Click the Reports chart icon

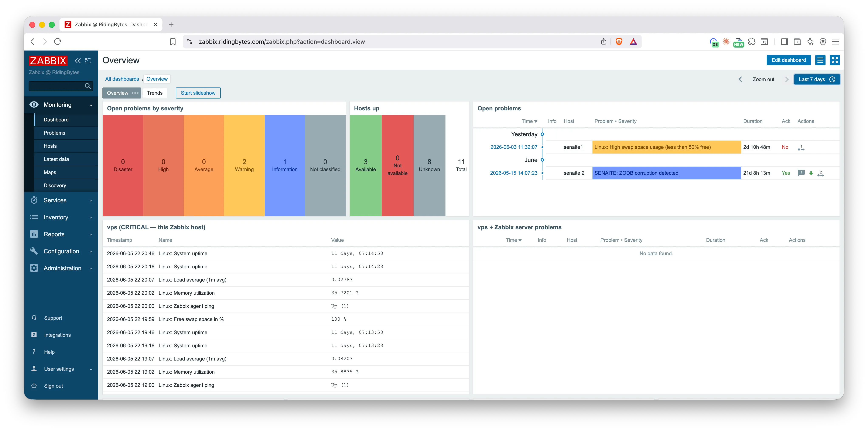click(34, 234)
